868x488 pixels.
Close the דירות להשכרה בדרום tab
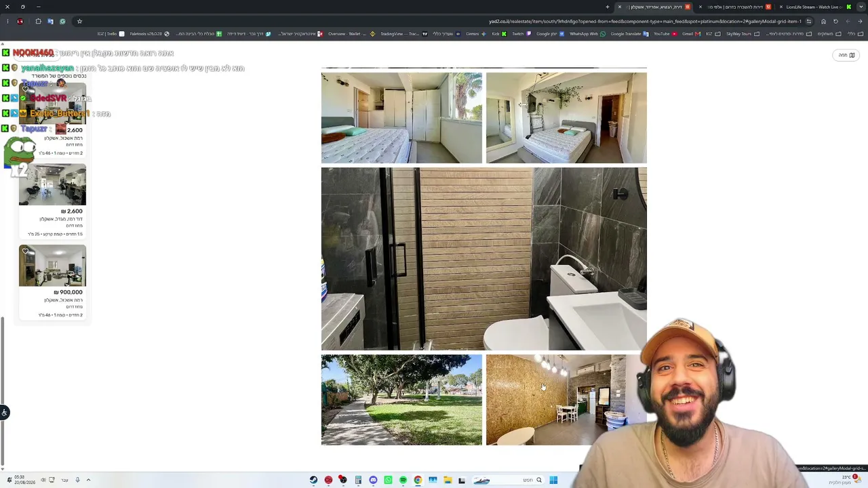tap(701, 7)
